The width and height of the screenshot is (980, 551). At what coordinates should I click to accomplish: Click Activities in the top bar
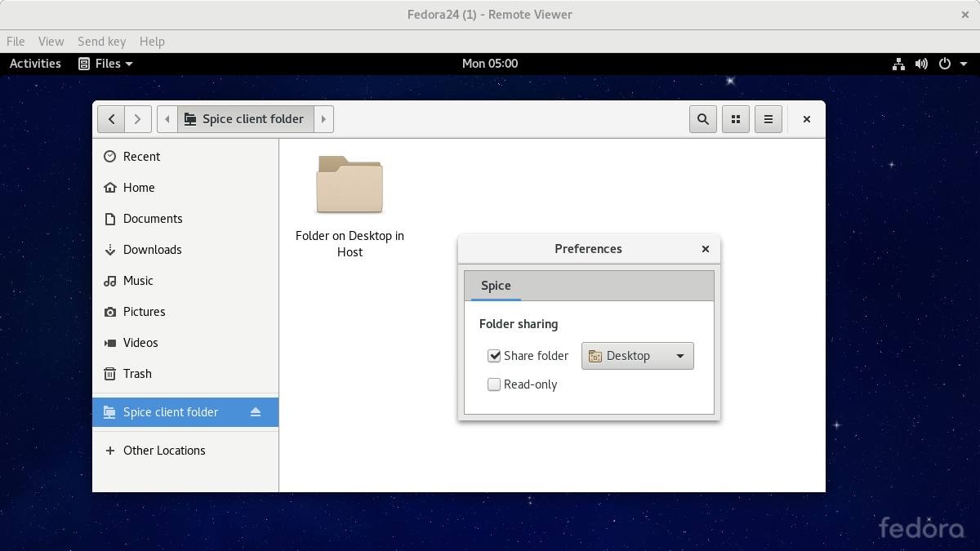point(35,64)
